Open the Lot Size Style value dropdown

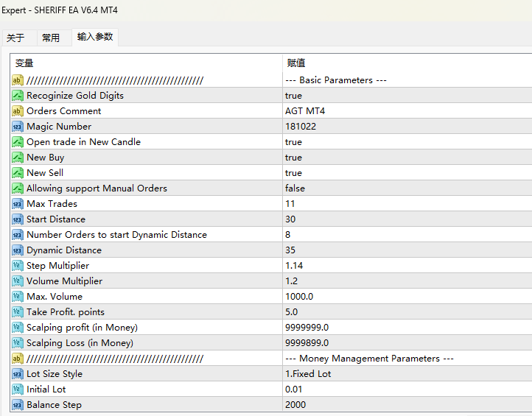[308, 374]
